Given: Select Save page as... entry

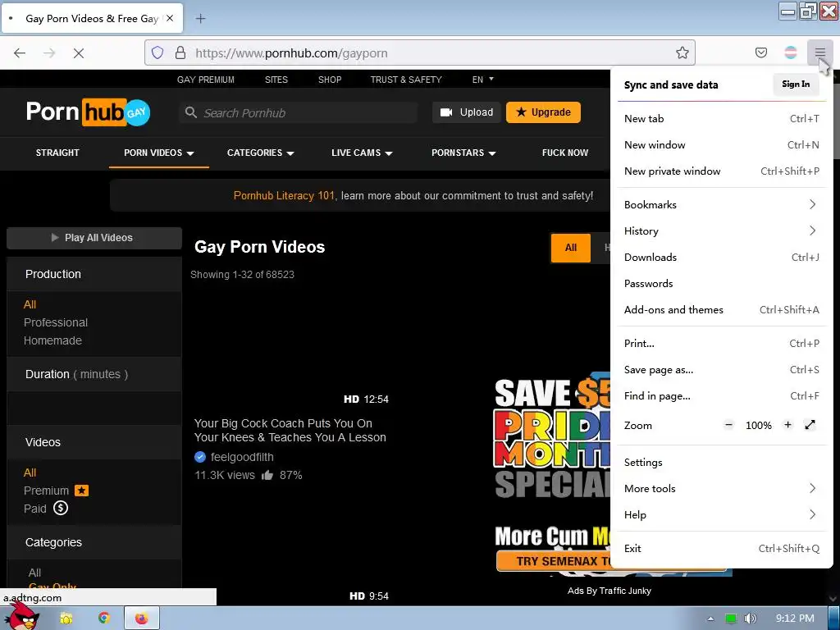Looking at the screenshot, I should (722, 370).
